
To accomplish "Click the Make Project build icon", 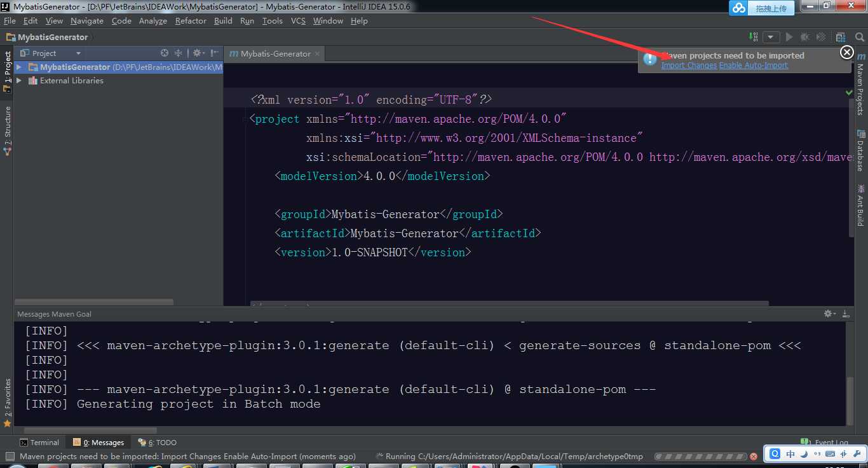I will tap(754, 38).
